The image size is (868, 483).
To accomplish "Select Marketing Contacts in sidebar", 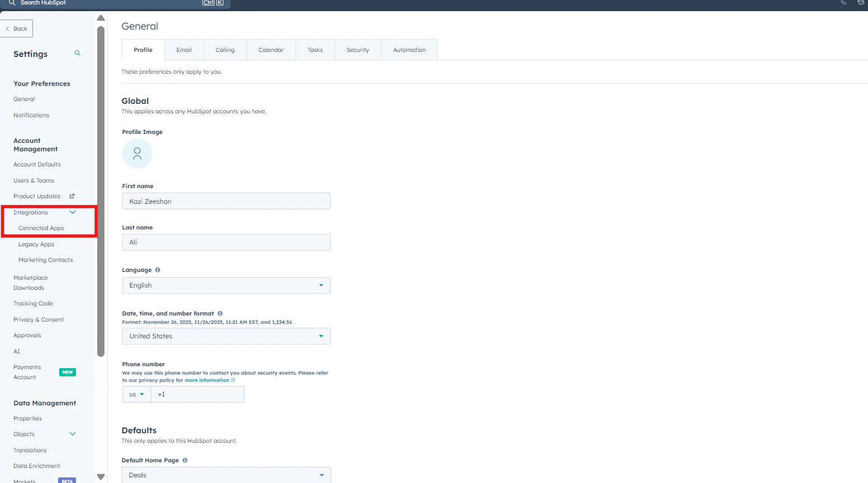I will point(46,260).
